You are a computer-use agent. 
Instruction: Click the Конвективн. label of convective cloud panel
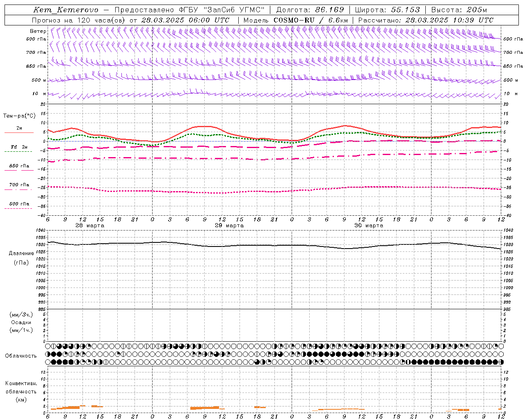(x=21, y=383)
